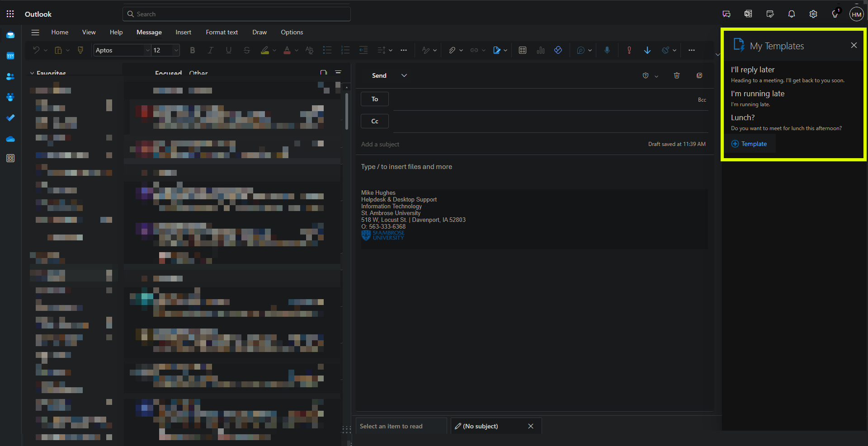Screen dimensions: 868x446
Task: Clear formatting with eraser icon
Action: 309,50
